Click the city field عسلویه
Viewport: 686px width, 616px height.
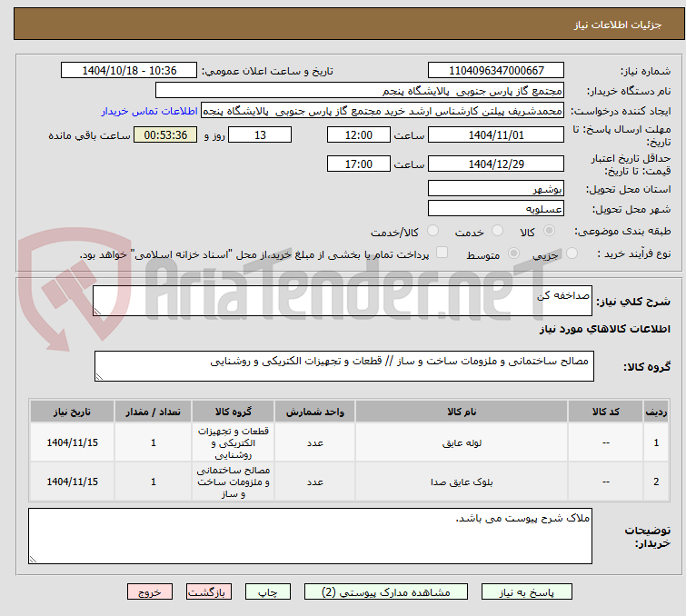(496, 208)
